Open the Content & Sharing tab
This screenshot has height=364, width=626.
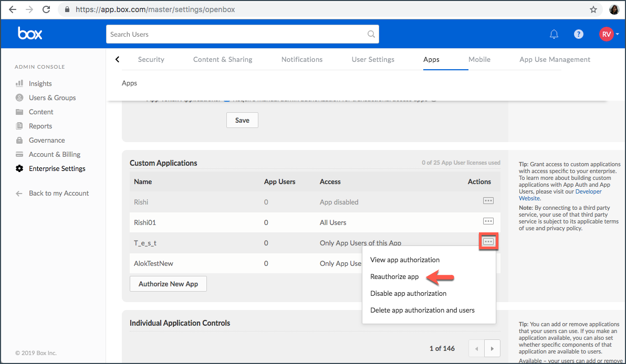[223, 59]
